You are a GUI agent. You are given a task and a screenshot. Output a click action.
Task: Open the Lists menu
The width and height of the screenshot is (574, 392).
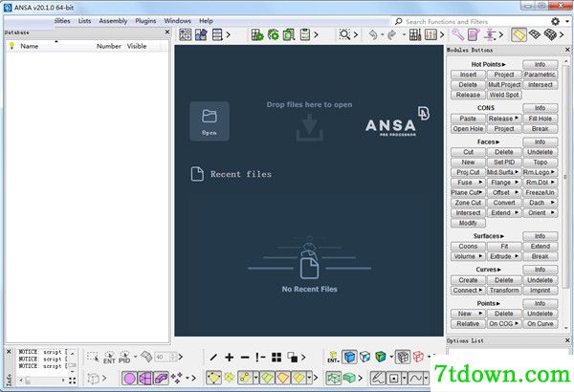(x=84, y=21)
